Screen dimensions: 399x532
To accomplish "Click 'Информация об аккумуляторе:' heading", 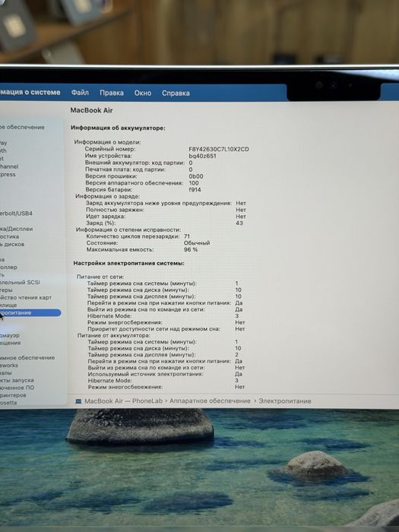I will 118,128.
